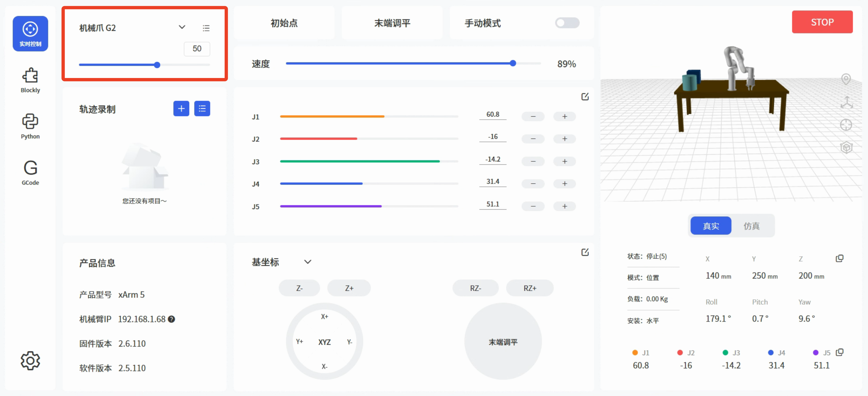Click the edit icon above the joint sliders
The width and height of the screenshot is (868, 396).
585,96
